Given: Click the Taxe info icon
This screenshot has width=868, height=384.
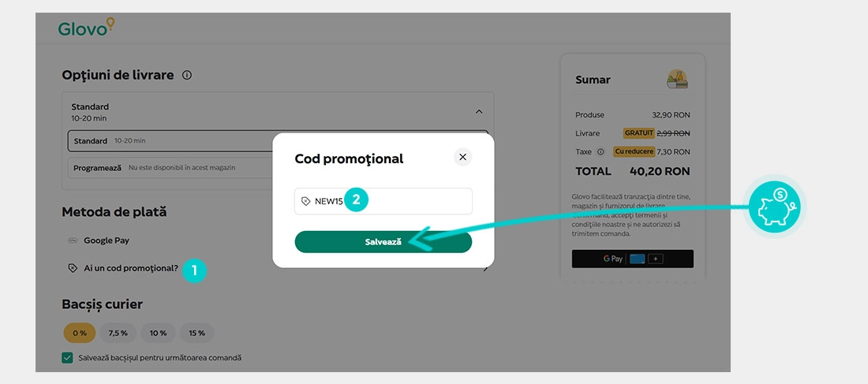Looking at the screenshot, I should 600,151.
